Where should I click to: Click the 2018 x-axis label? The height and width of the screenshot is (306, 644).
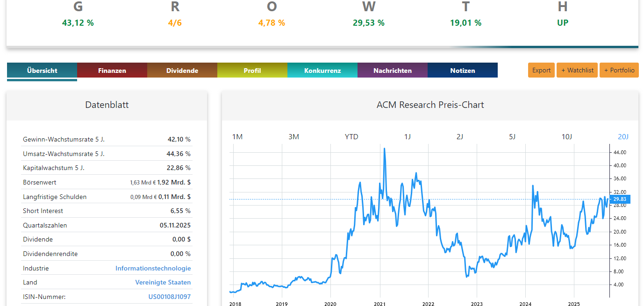tap(236, 303)
